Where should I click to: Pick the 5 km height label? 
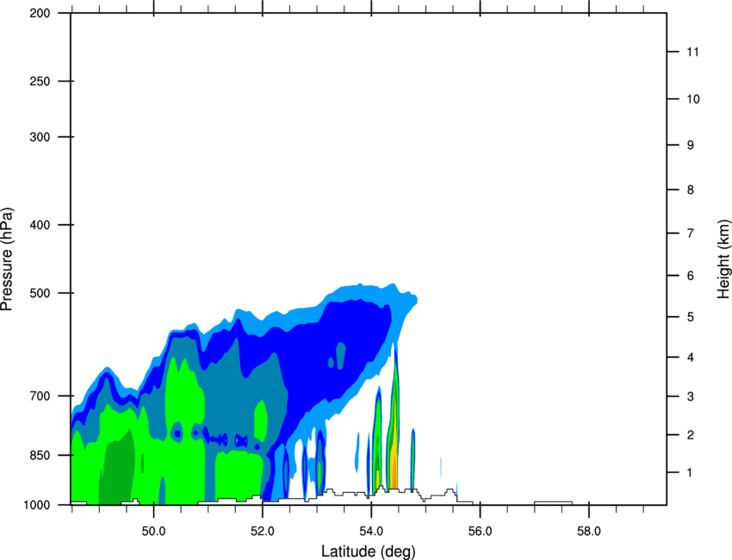click(690, 317)
